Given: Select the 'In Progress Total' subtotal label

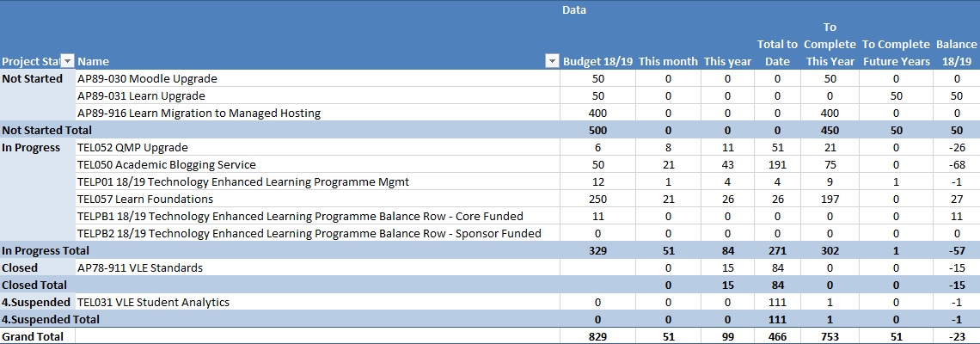Looking at the screenshot, I should (x=45, y=250).
